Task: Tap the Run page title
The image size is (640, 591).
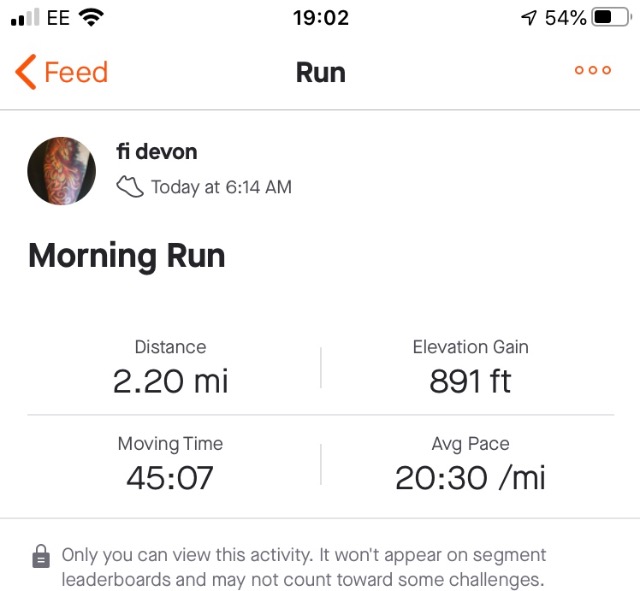Action: coord(321,73)
